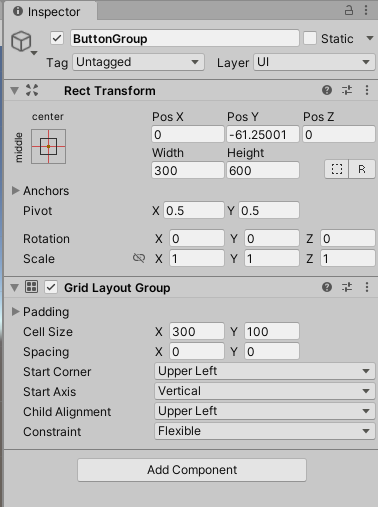This screenshot has height=507, width=378.
Task: Click the Inspector lock icon
Action: pos(349,10)
